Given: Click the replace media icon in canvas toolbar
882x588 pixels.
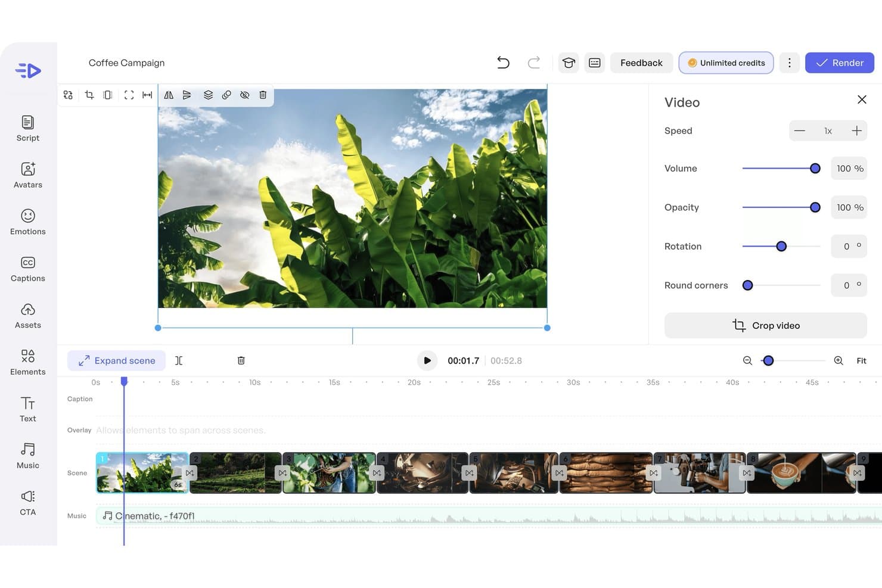Looking at the screenshot, I should tap(68, 95).
